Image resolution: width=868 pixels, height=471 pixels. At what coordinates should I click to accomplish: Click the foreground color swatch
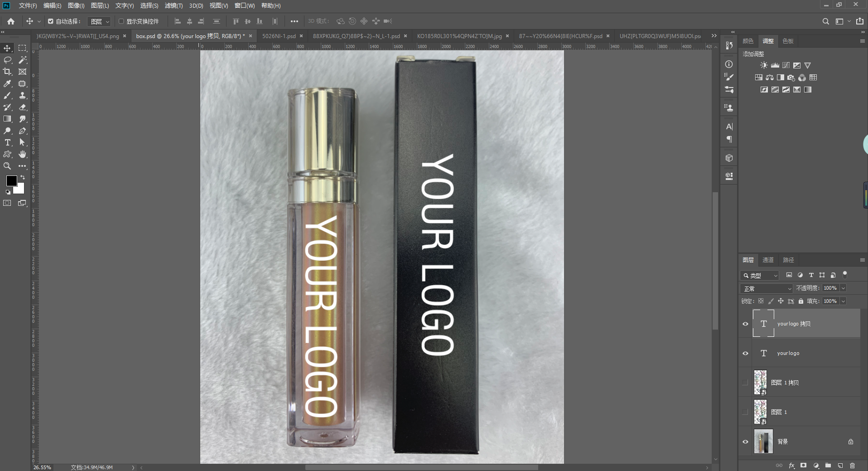(x=11, y=180)
